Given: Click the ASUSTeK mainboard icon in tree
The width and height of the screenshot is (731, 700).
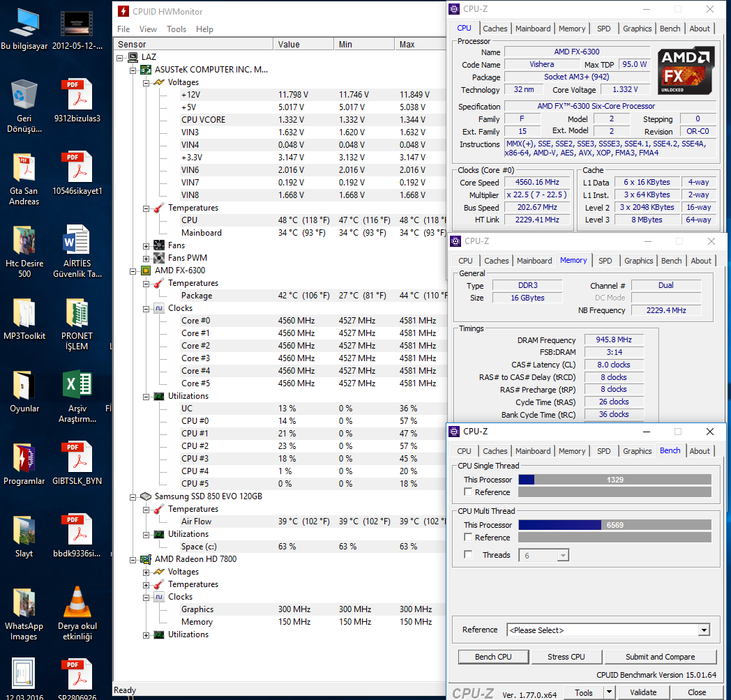Looking at the screenshot, I should click(x=146, y=70).
